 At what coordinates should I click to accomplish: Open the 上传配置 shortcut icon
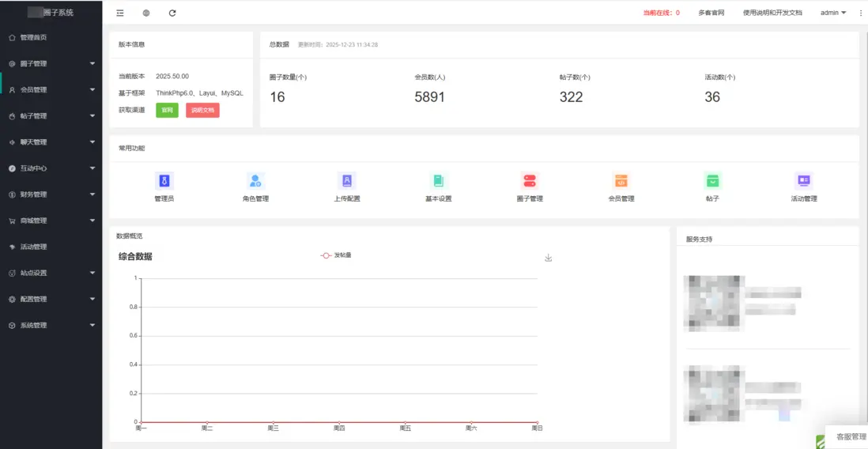tap(347, 180)
